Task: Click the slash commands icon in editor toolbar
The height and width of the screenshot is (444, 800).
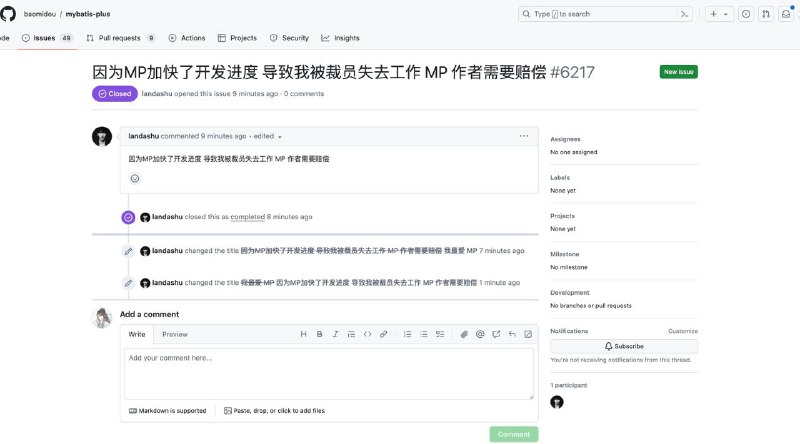Action: click(x=528, y=334)
